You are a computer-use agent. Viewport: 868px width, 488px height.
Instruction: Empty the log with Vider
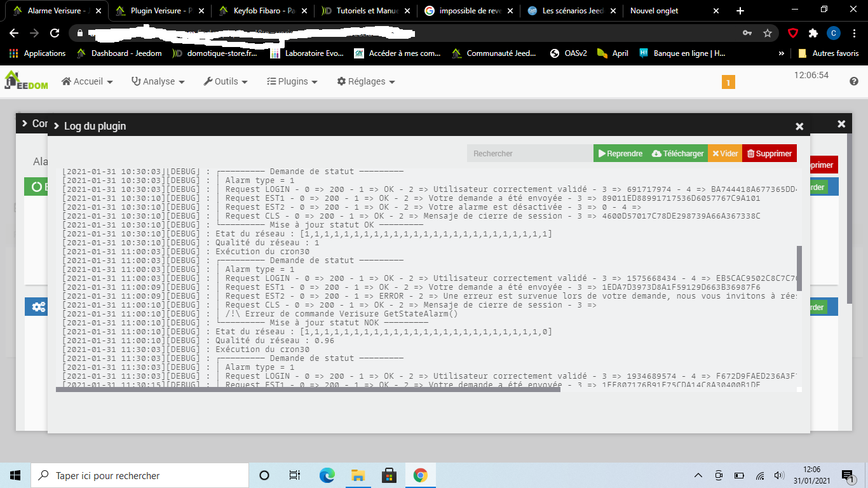click(x=725, y=153)
